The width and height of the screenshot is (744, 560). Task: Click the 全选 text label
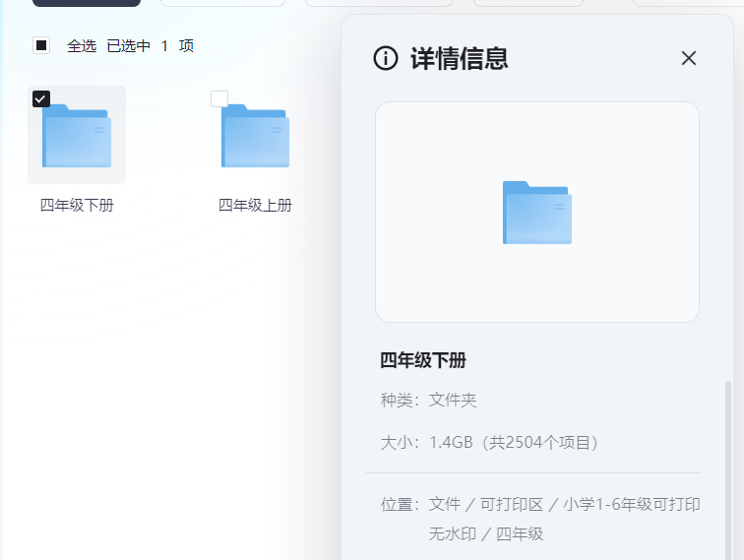(x=82, y=45)
